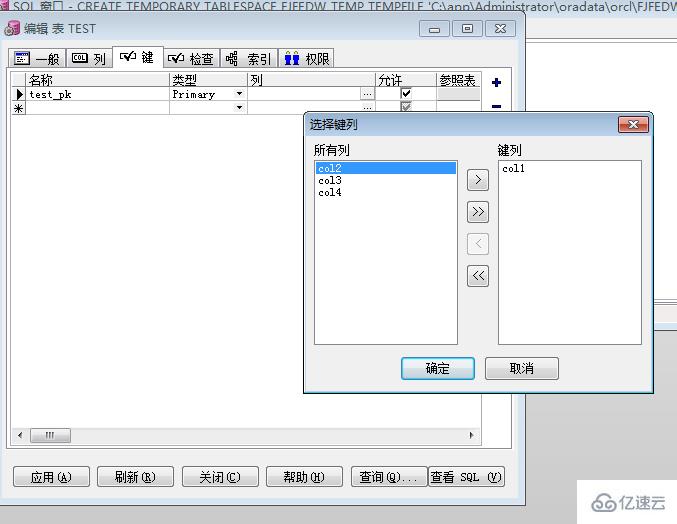The height and width of the screenshot is (524, 677).
Task: Click the 取消 button
Action: pos(522,369)
